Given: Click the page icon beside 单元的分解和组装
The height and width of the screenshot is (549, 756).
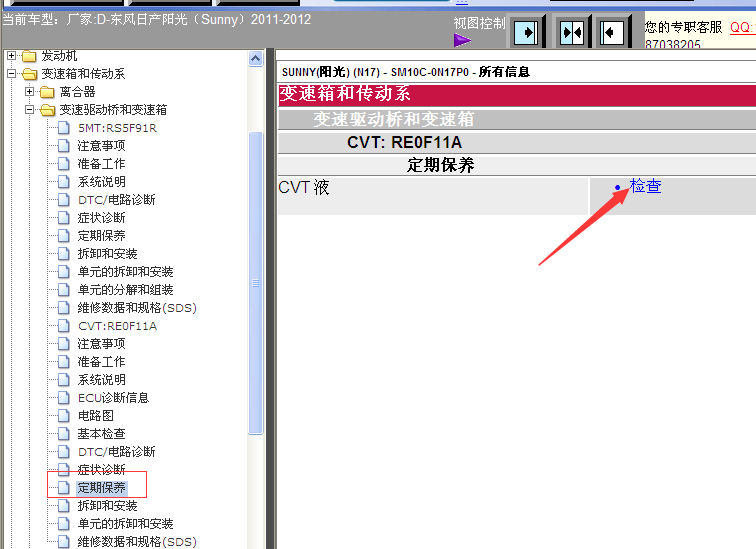Looking at the screenshot, I should [64, 290].
